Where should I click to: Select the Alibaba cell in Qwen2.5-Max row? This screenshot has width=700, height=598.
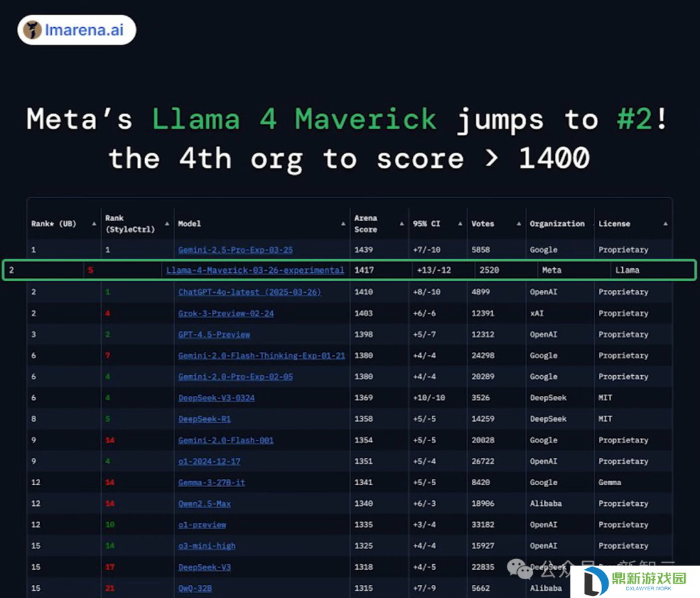pyautogui.click(x=546, y=504)
